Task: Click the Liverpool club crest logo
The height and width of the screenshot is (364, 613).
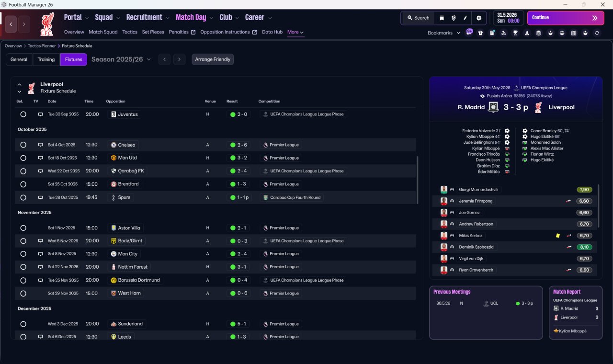Action: tap(47, 24)
